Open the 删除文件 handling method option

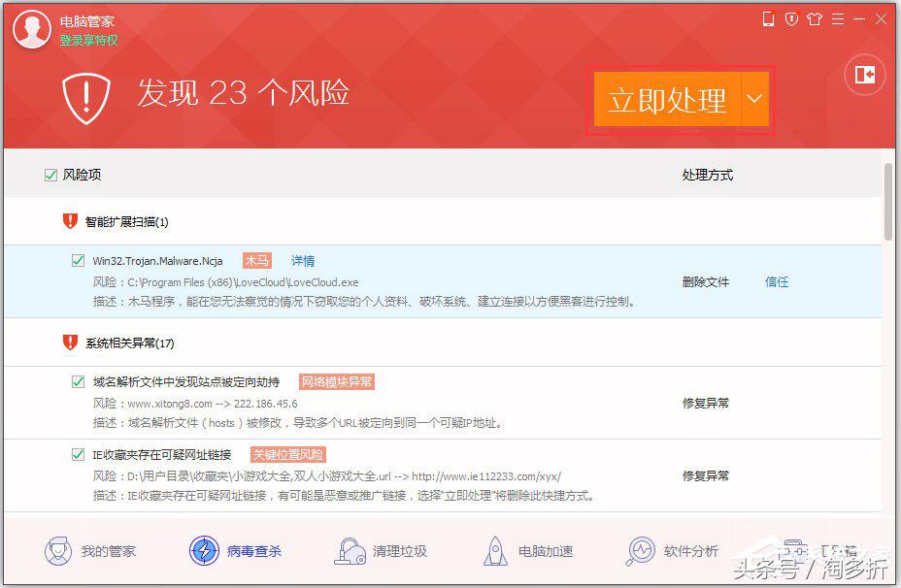click(x=704, y=281)
